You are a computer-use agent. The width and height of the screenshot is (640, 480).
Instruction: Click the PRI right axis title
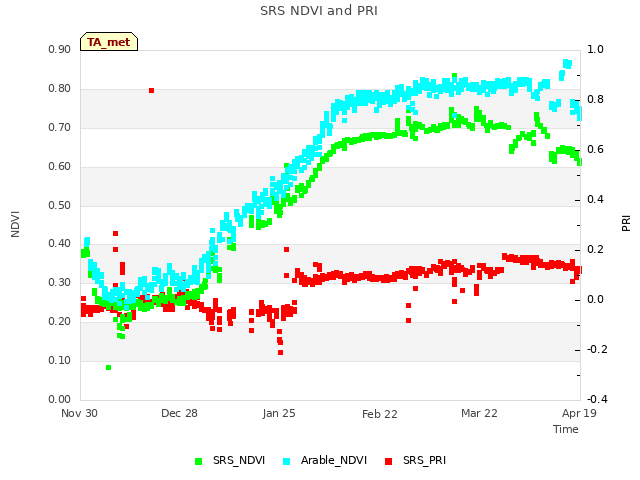click(626, 224)
